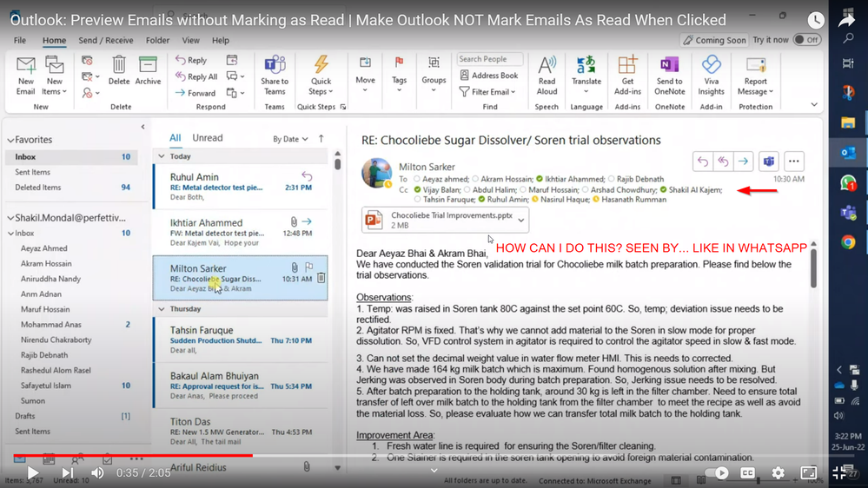Click the Reply arrow in the reading pane
Screen dimensions: 868x488
(x=703, y=162)
